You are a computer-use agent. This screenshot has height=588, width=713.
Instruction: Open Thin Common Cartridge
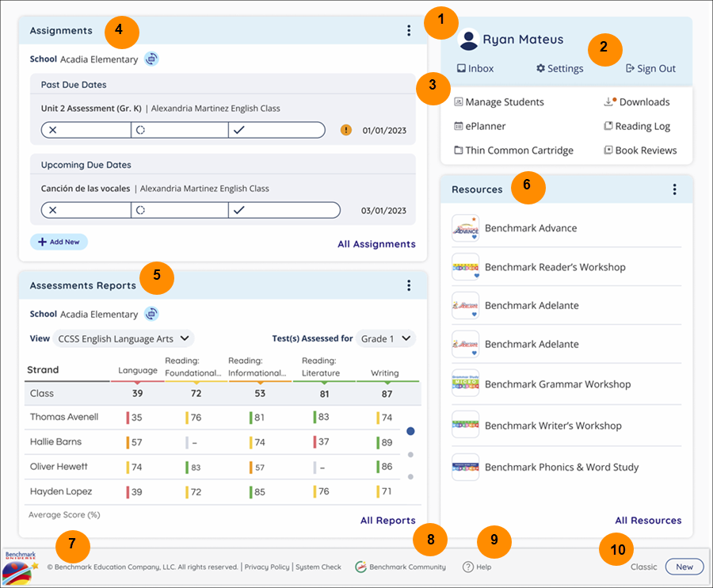tap(514, 150)
